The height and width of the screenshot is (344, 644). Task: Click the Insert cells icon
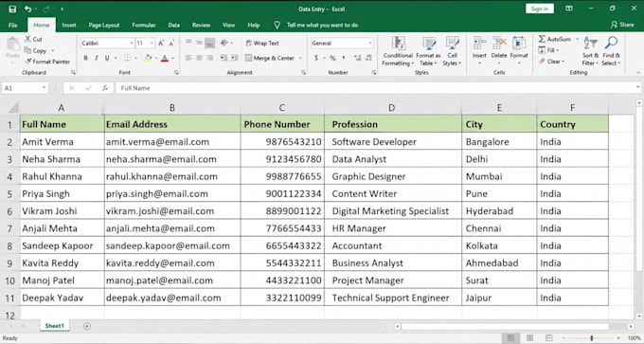(479, 44)
